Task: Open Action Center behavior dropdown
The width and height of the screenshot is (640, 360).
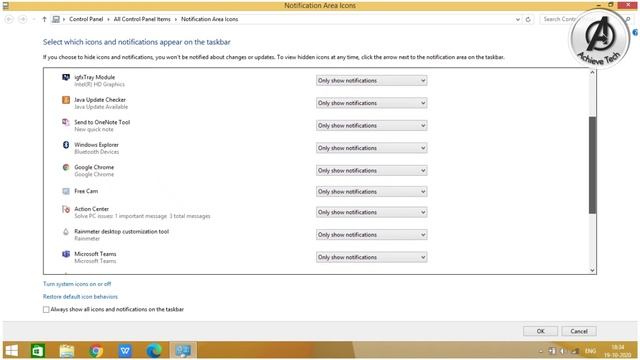Action: pos(371,213)
